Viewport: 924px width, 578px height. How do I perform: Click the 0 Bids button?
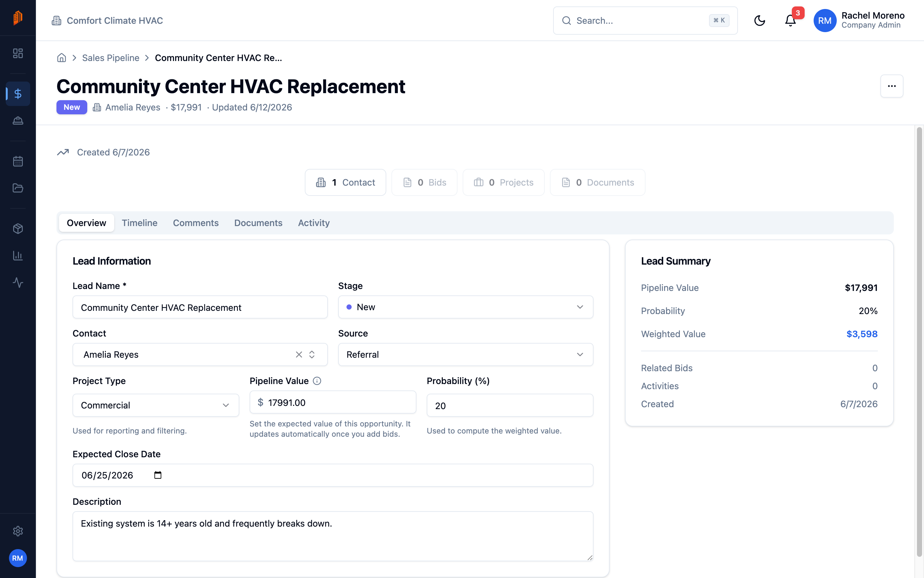424,182
